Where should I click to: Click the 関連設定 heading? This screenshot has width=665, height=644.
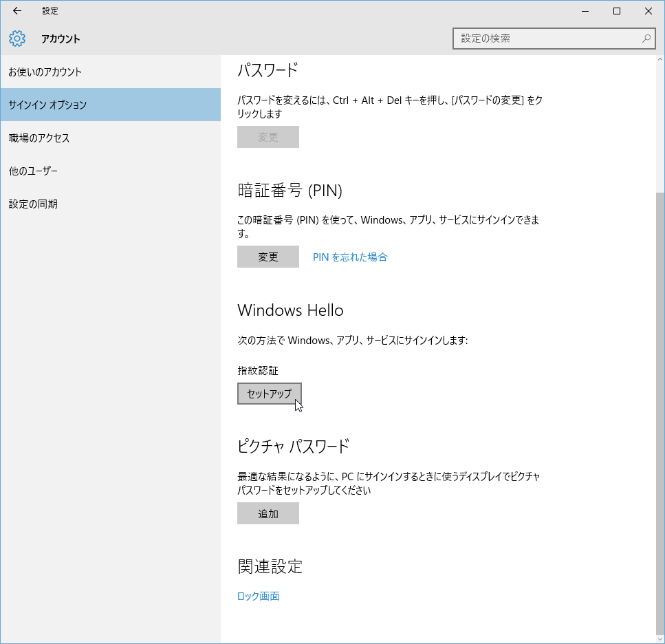tap(270, 566)
